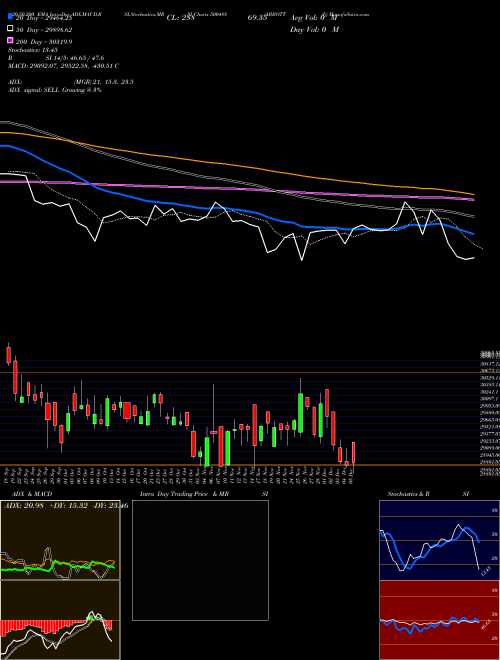Click the magenta 200 Day EMA legend swatch

pos(11,40)
